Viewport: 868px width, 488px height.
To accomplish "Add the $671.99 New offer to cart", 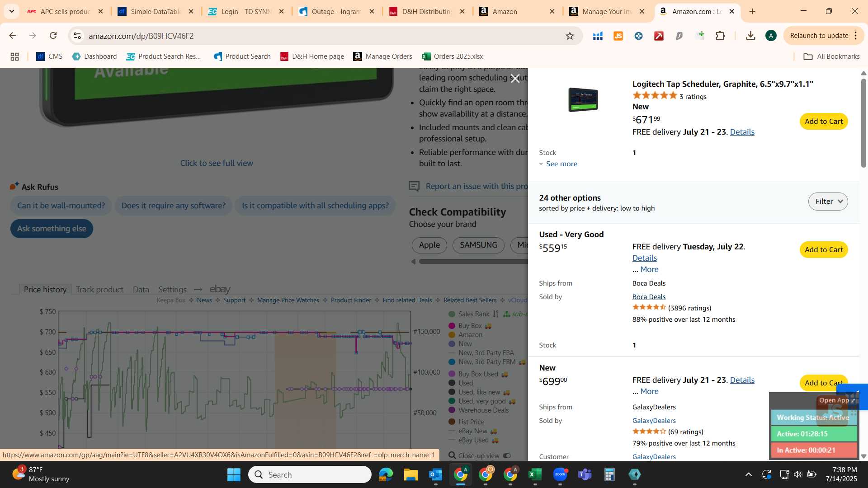I will (824, 122).
